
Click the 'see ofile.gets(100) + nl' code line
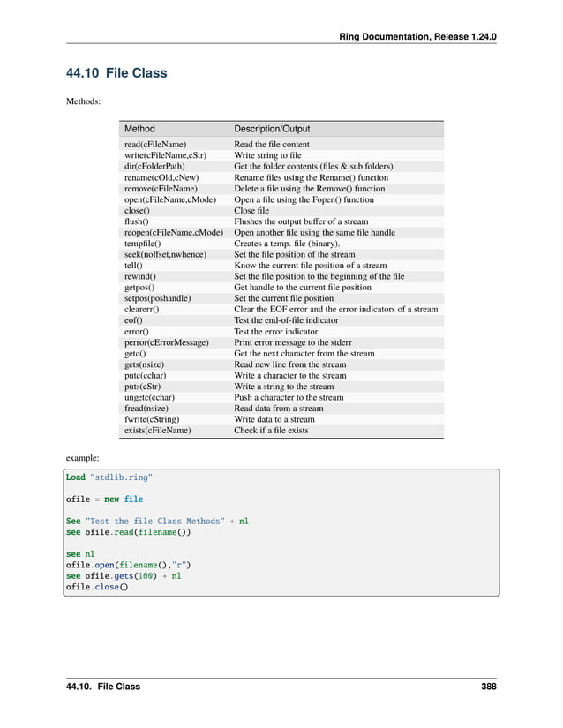tap(124, 575)
